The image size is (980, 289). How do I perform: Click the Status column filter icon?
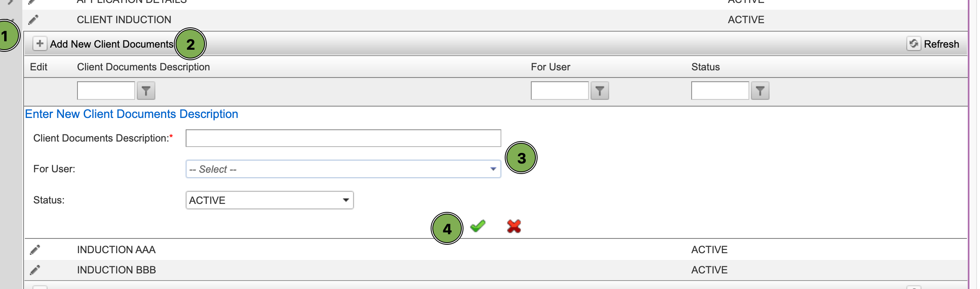760,91
